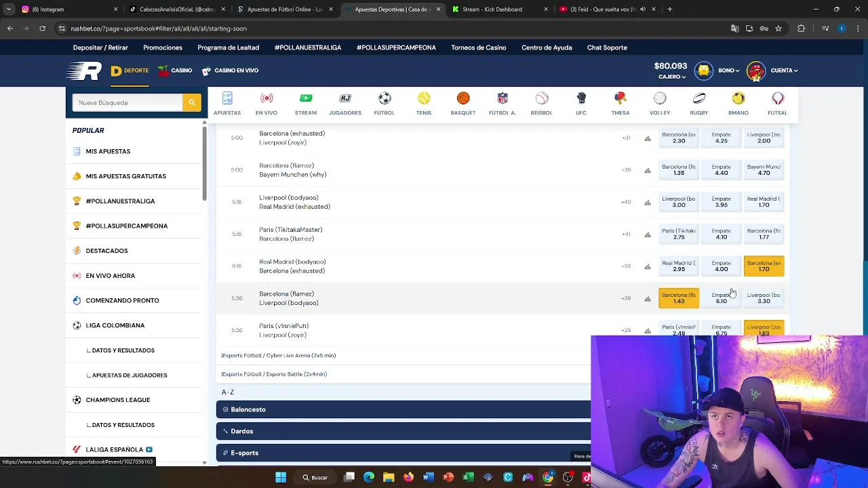This screenshot has width=868, height=488.
Task: Toggle Bayern Munch 4.70 odds
Action: click(764, 169)
